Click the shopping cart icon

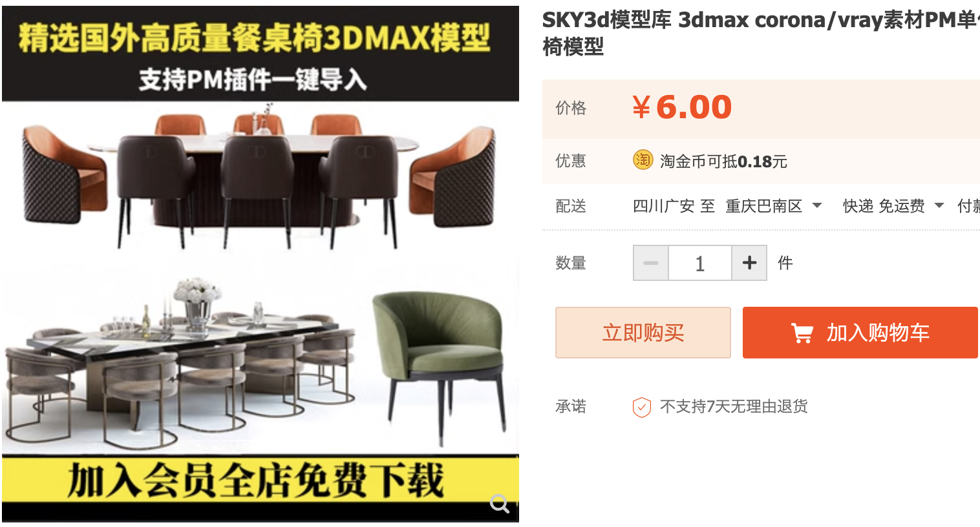click(802, 333)
